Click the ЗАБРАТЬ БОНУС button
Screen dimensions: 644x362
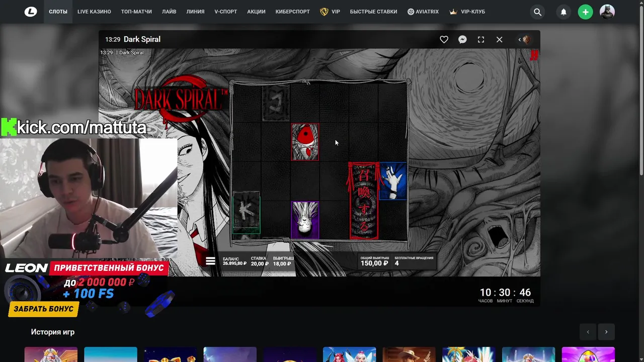[x=44, y=309]
